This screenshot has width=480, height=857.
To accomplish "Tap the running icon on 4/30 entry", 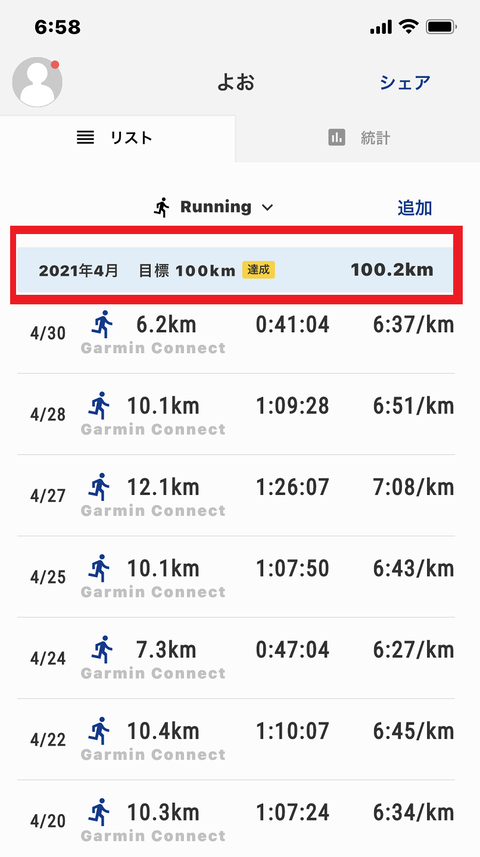I will tap(101, 324).
